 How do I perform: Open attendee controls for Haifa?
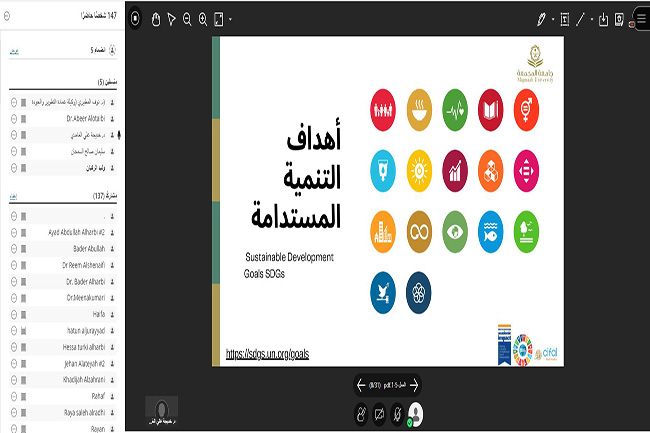(14, 314)
